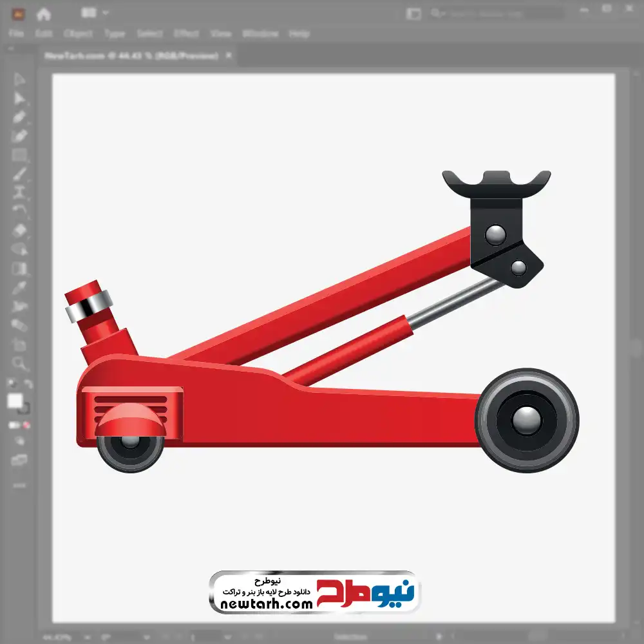Open the Effect menu
This screenshot has width=644, height=644.
pyautogui.click(x=186, y=33)
